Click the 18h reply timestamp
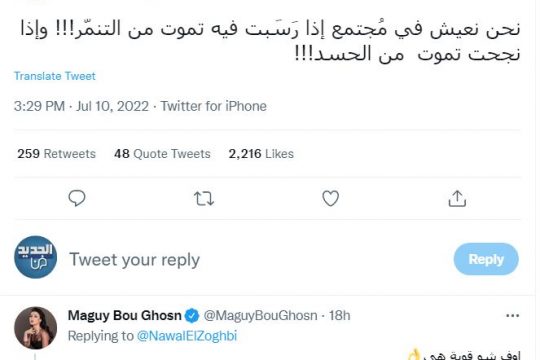 coord(340,316)
